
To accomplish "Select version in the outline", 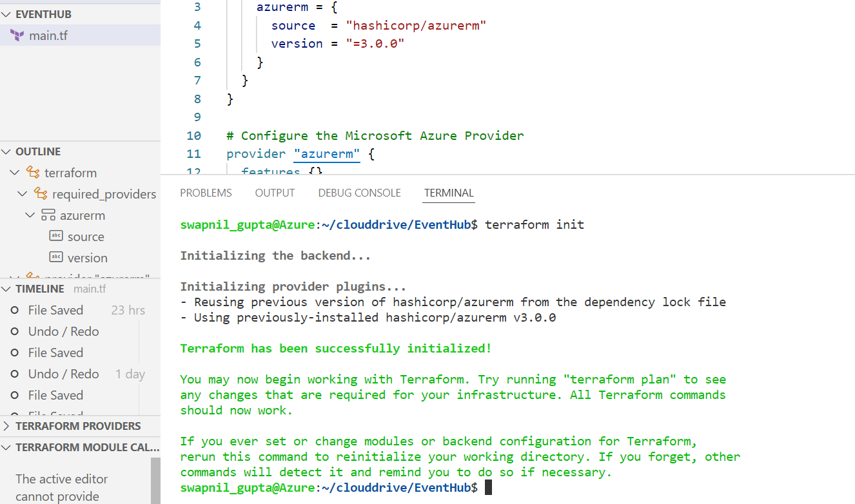I will 88,258.
